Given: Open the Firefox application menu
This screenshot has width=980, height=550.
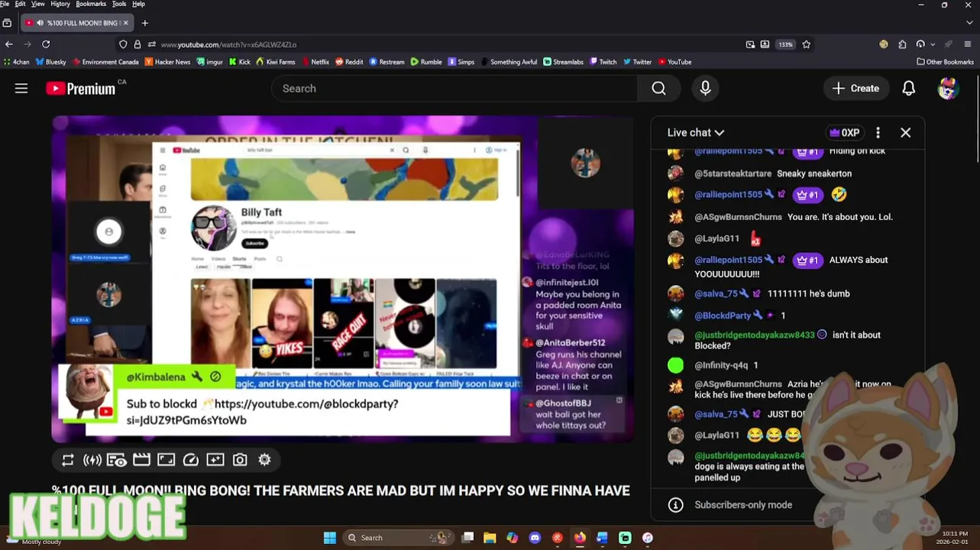Looking at the screenshot, I should pyautogui.click(x=968, y=44).
